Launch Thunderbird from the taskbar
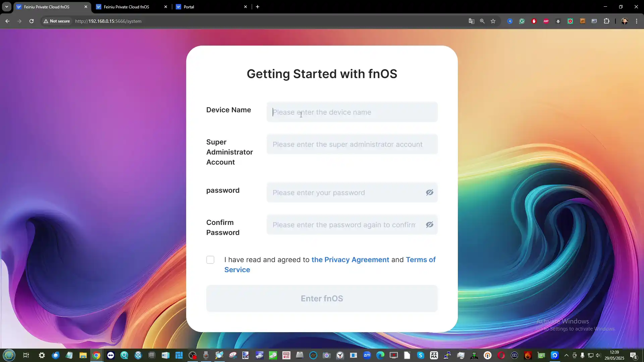Viewport: 644px width, 362px height. [56, 355]
